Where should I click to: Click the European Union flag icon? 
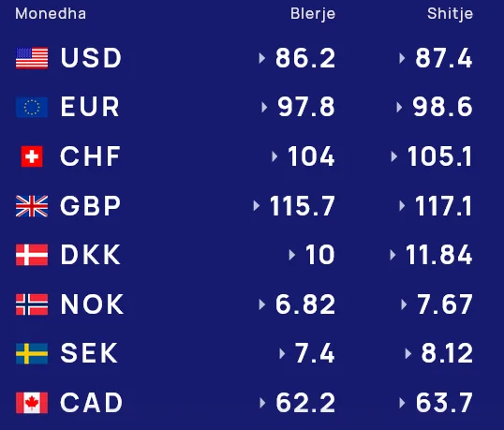[32, 108]
